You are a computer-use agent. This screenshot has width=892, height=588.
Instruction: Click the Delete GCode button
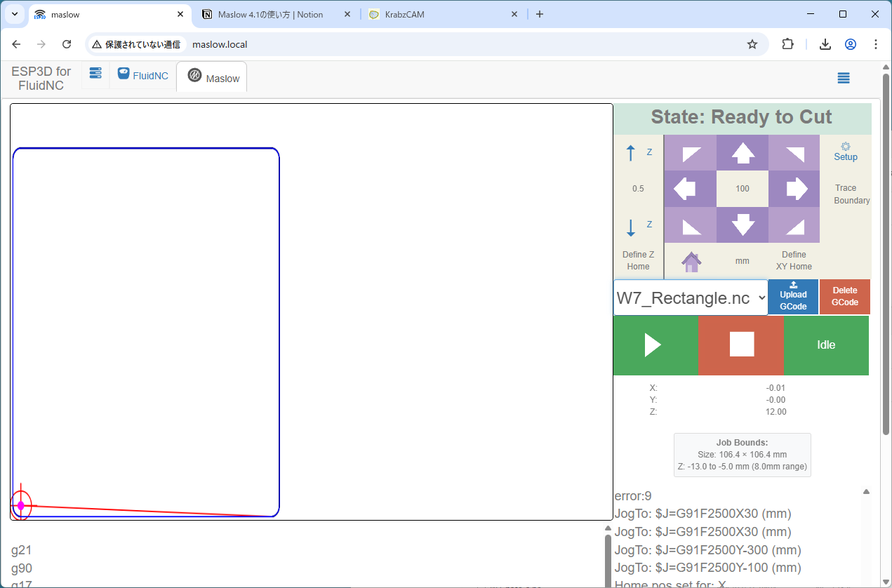coord(845,297)
